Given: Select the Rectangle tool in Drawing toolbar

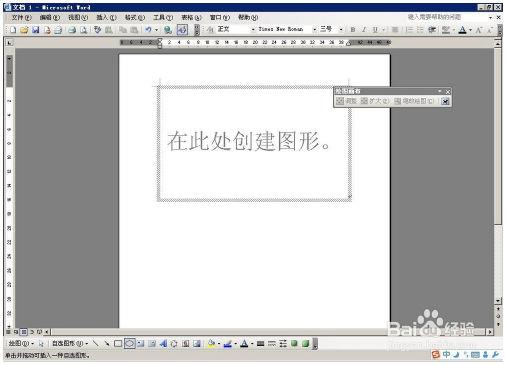Looking at the screenshot, I should pos(118,343).
